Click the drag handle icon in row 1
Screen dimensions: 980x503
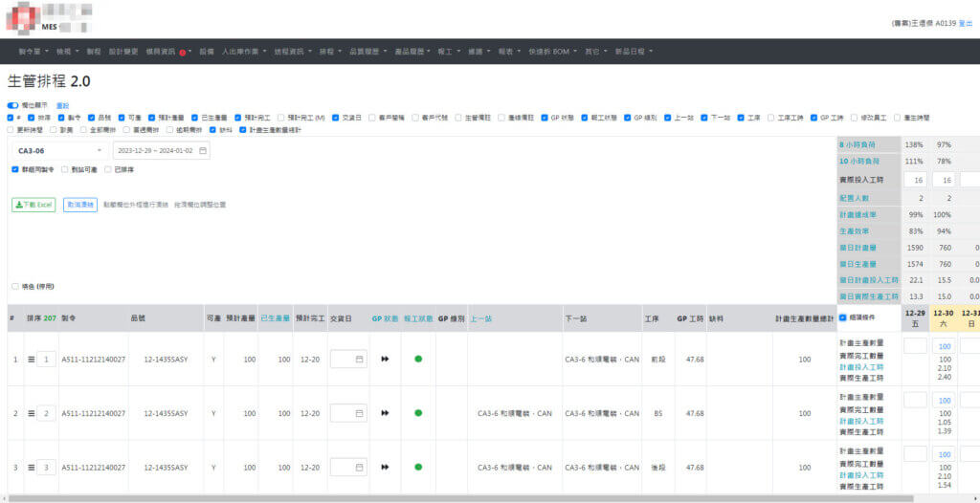click(x=31, y=360)
